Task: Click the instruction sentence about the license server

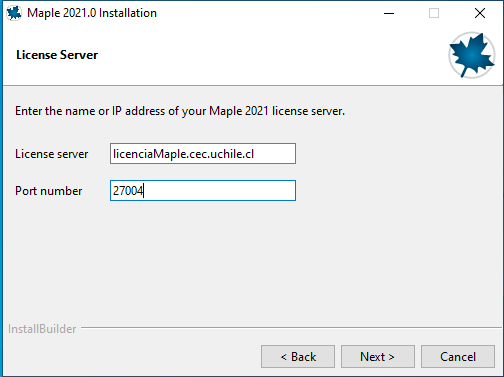Action: [x=180, y=111]
